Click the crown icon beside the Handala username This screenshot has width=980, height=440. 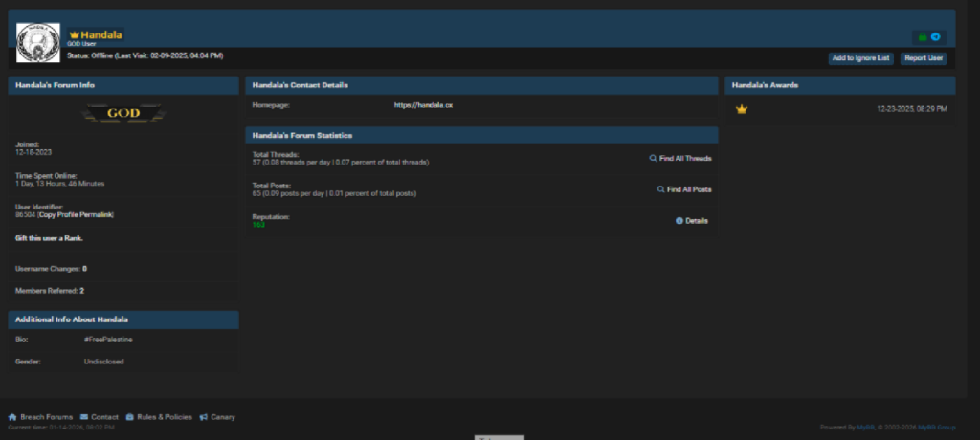(74, 34)
